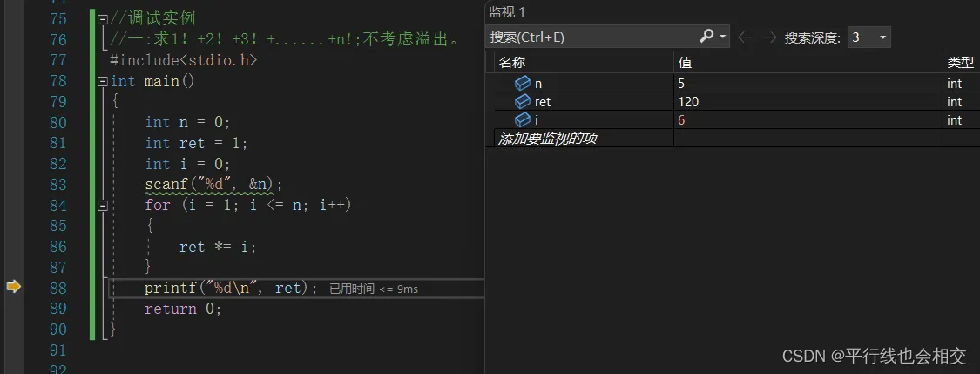Collapse the for loop at line 84

103,206
